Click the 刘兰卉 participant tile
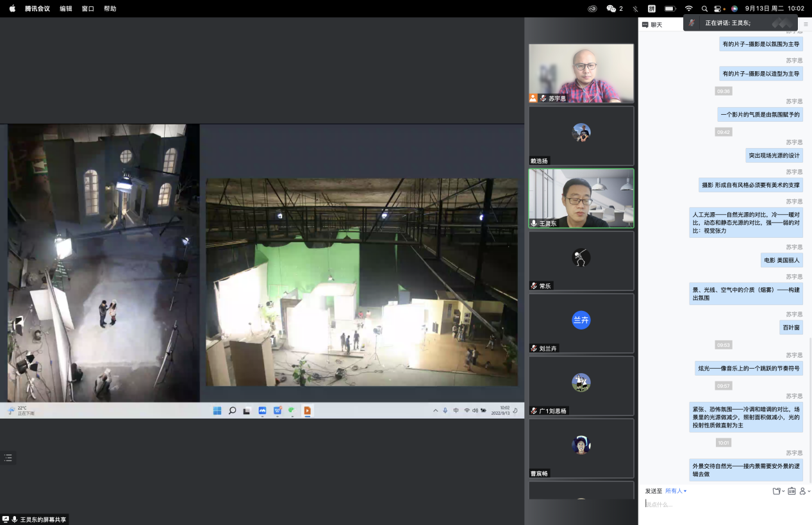The image size is (812, 525). coord(581,323)
